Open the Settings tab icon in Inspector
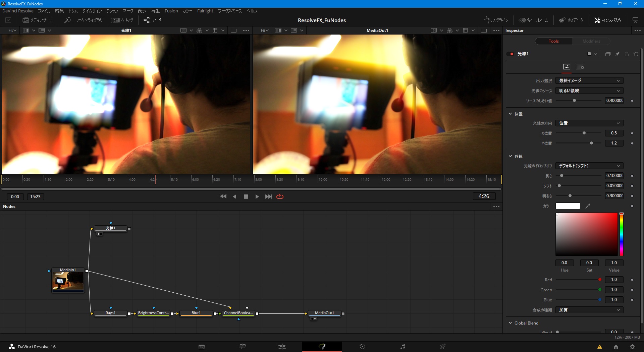644x352 pixels. pyautogui.click(x=580, y=67)
